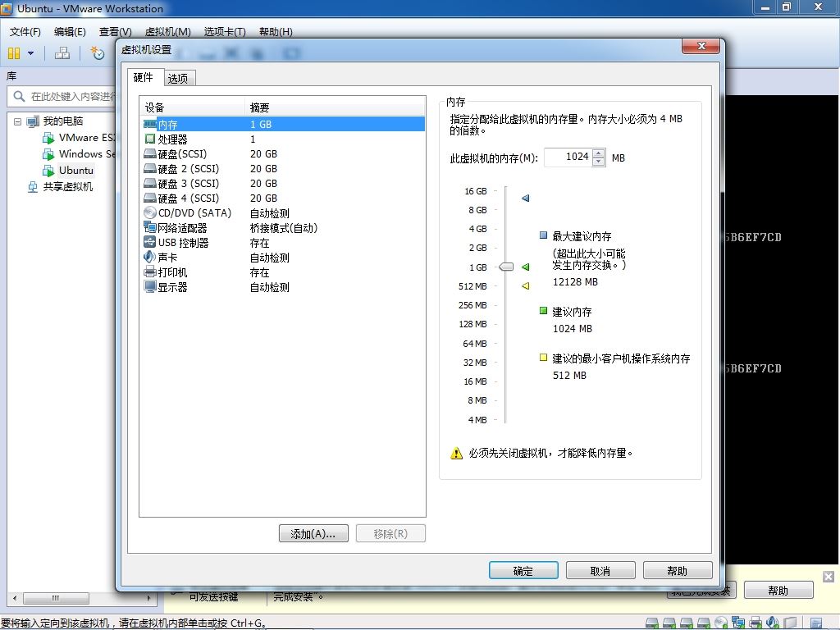Click the blue maximum recommended memory marker
The image size is (840, 630).
click(526, 199)
